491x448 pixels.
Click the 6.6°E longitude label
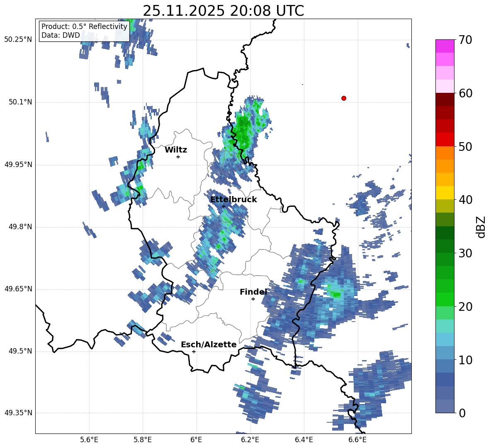pyautogui.click(x=357, y=440)
